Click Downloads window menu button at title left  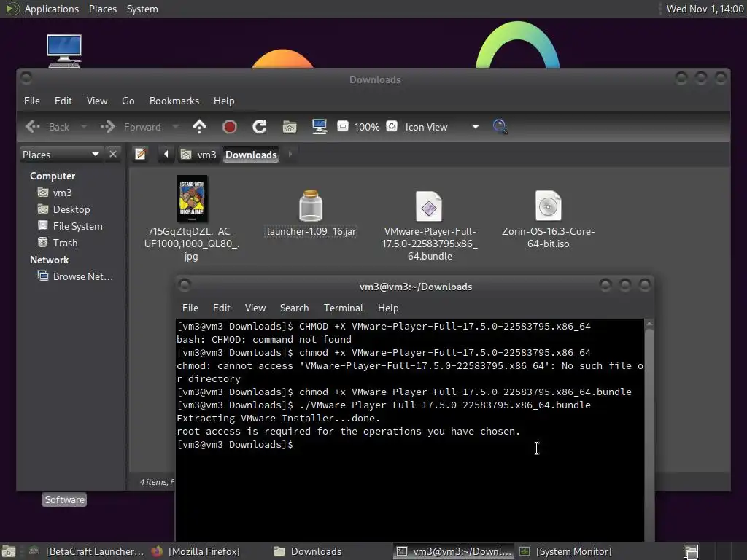coord(26,77)
